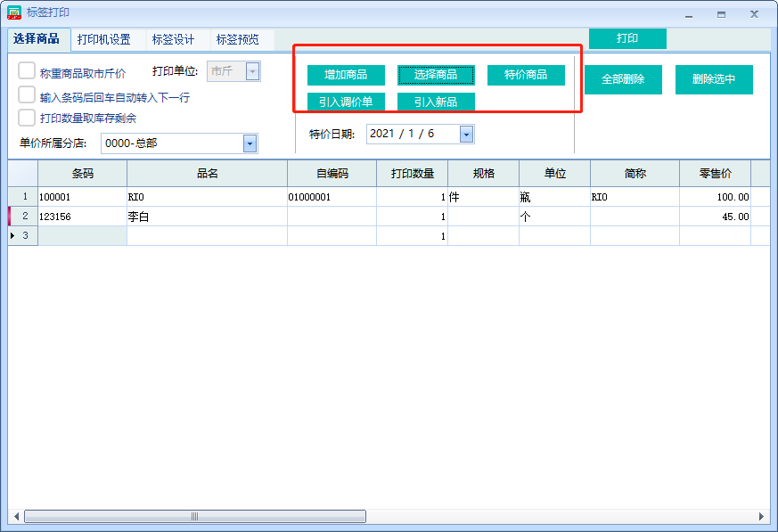Screen dimensions: 778x532
Task: Click the horizontal scrollbar thumb
Action: click(x=195, y=517)
